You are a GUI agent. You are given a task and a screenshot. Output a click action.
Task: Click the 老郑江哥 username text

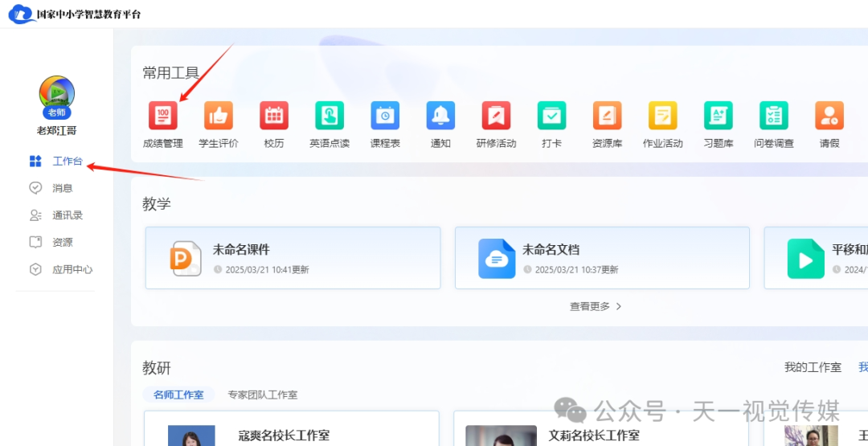point(56,131)
